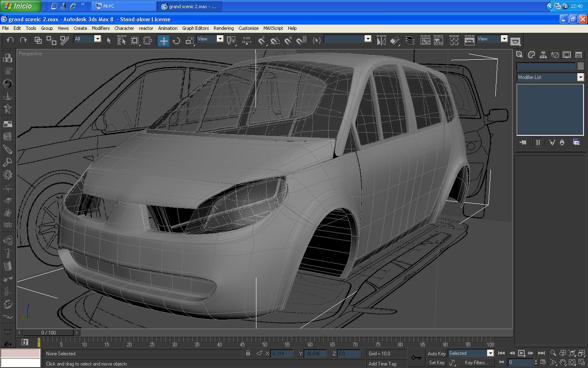Select the Rotate tool in the main toolbar
588x368 pixels.
pyautogui.click(x=176, y=40)
